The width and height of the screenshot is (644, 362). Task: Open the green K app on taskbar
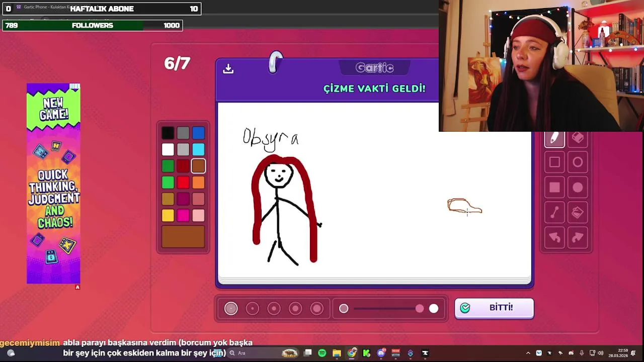(366, 353)
